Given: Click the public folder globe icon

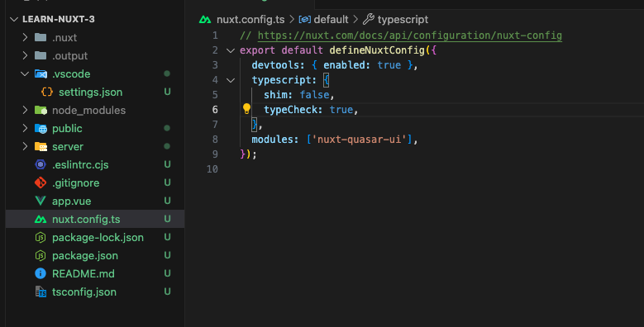Looking at the screenshot, I should click(x=41, y=129).
